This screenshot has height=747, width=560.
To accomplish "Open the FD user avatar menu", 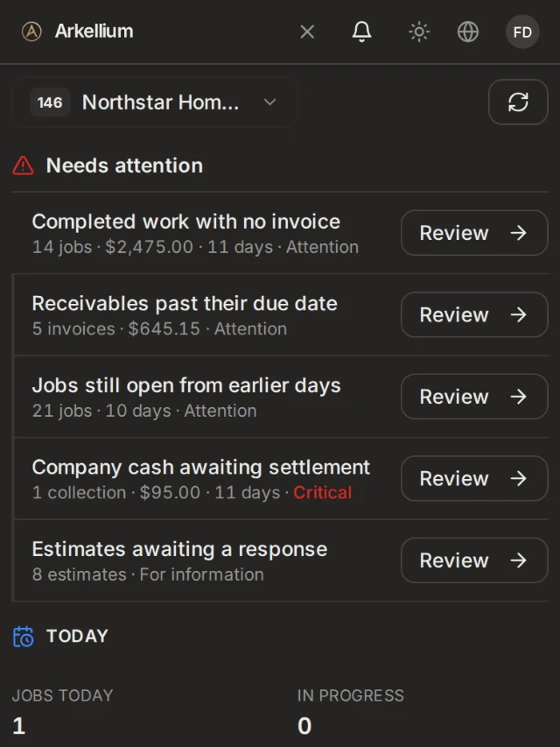I will click(522, 32).
